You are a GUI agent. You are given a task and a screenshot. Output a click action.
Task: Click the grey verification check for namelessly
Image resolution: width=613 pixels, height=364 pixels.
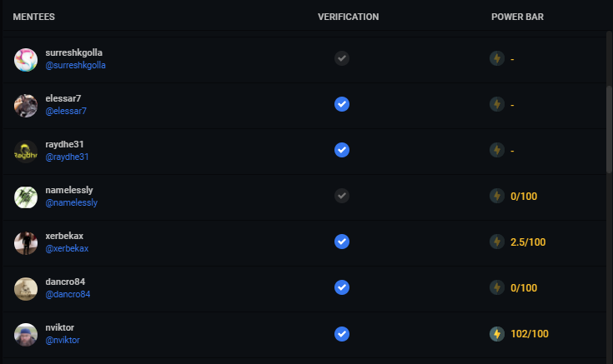342,196
